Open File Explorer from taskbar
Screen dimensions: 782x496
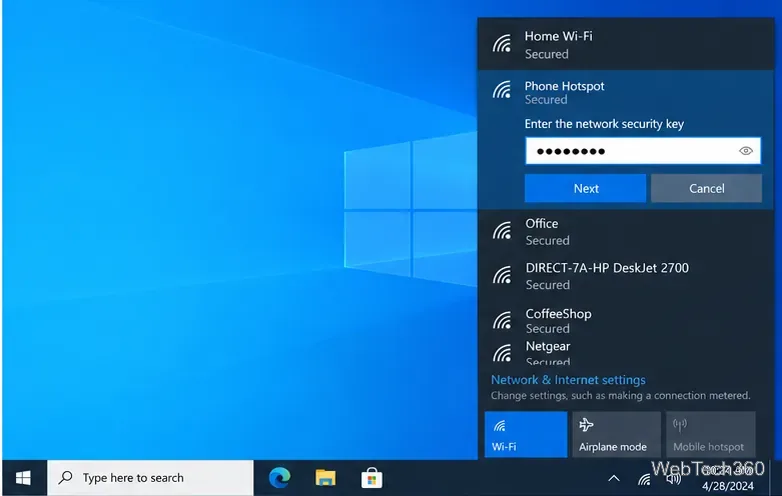(325, 478)
